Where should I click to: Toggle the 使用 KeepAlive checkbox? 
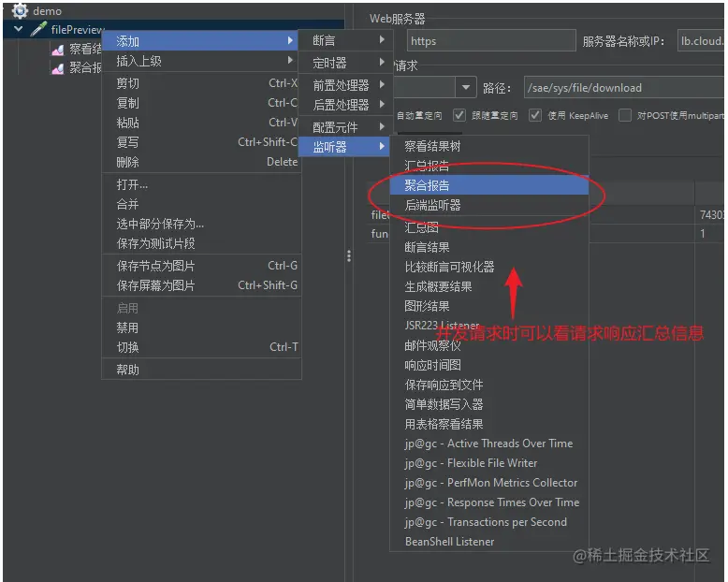[x=535, y=115]
